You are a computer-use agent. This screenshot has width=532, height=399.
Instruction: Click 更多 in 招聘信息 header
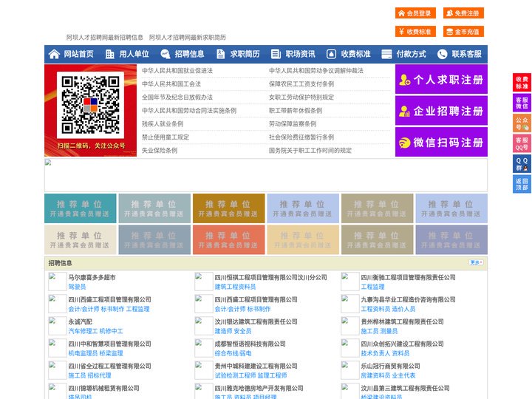point(476,262)
